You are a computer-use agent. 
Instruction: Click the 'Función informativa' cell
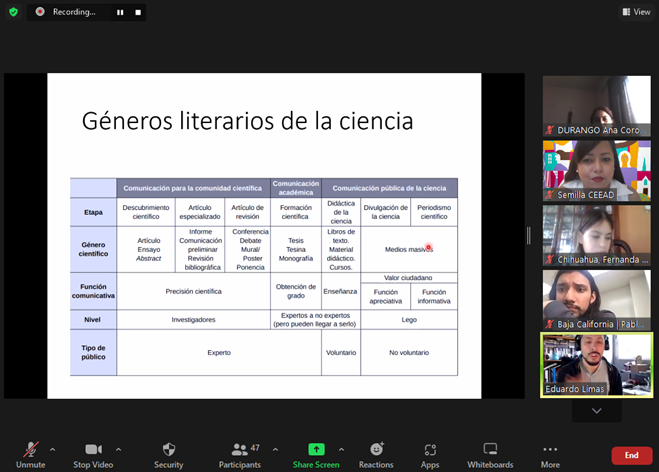click(x=434, y=296)
